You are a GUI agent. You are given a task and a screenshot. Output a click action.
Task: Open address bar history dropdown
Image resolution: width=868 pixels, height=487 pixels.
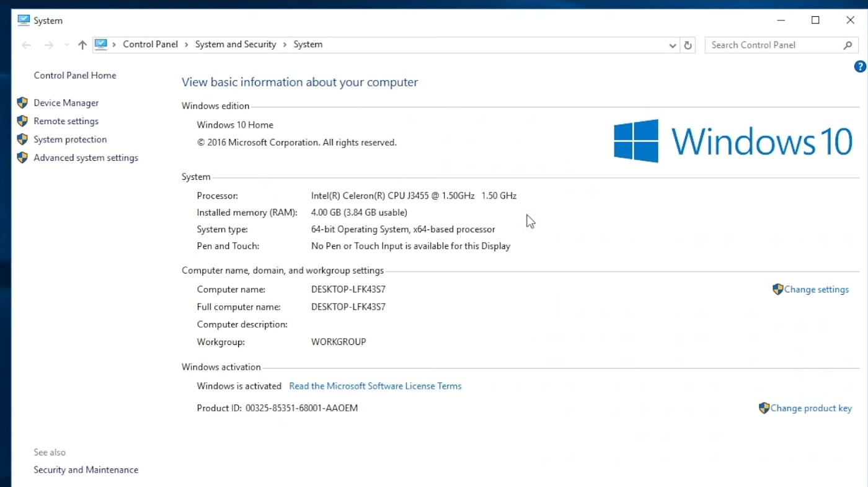673,45
